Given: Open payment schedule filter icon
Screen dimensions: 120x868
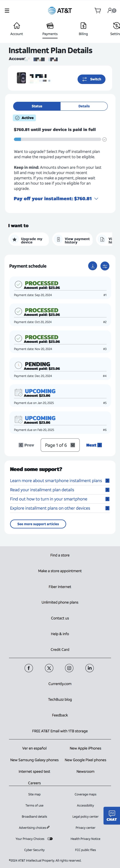Looking at the screenshot, I should tap(105, 266).
